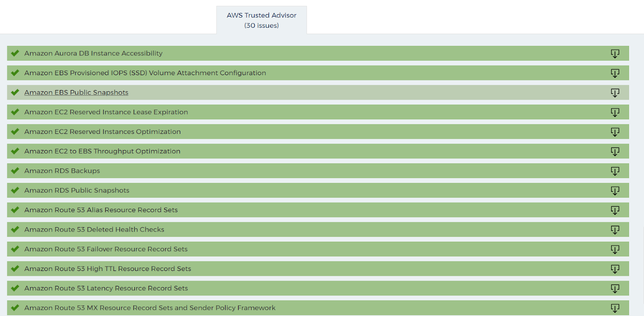Viewport: 644px width, 316px height.
Task: Select Amazon EC2 to EBS Throughput Optimization text
Action: coord(102,151)
